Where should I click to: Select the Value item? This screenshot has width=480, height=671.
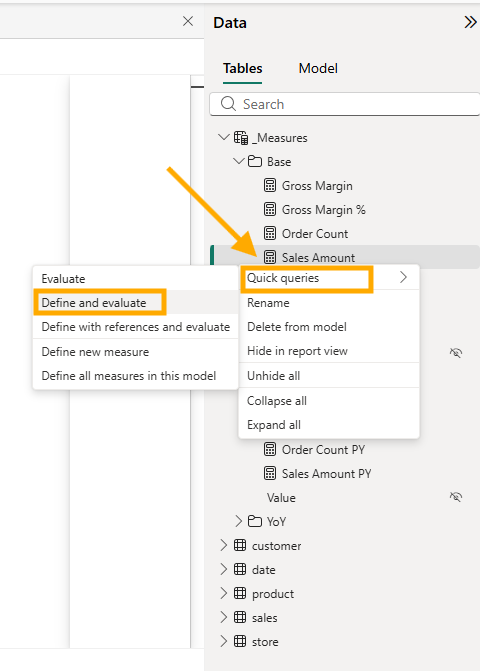pyautogui.click(x=281, y=498)
